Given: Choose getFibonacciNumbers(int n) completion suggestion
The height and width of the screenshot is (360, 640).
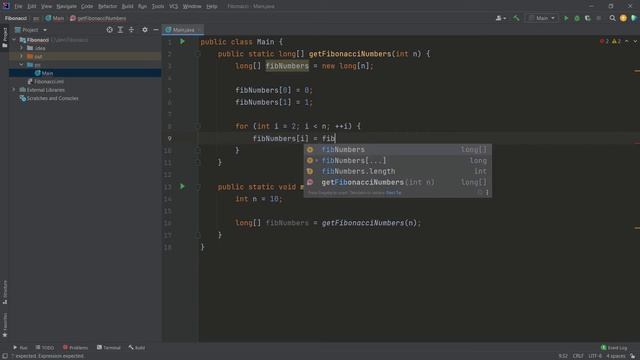Looking at the screenshot, I should tap(397, 182).
